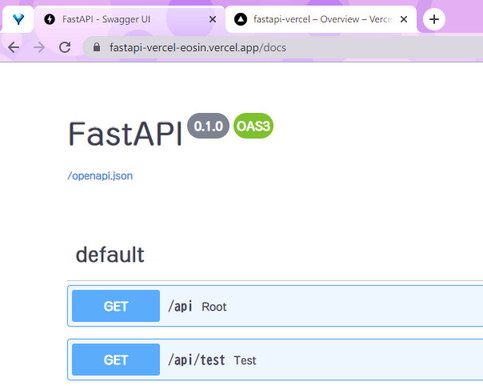Select the pinned blue gem tab
This screenshot has height=386, width=483.
tap(18, 19)
